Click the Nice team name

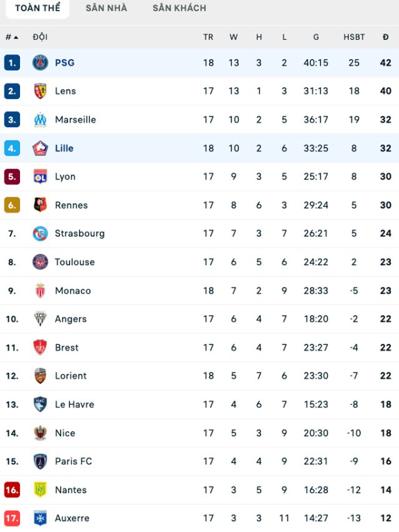tap(65, 433)
